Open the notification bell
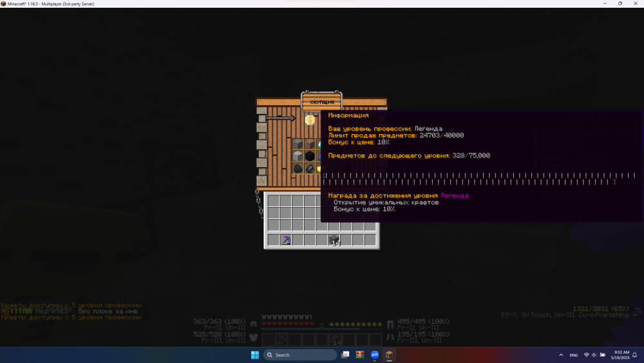644x363 pixels. tap(635, 355)
